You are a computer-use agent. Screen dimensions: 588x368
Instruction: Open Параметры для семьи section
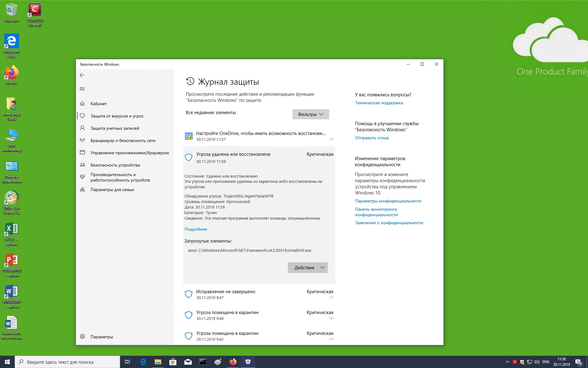point(112,190)
